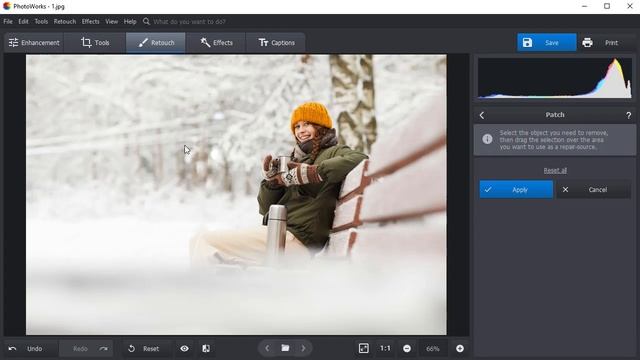Open Patch help question mark

coord(629,116)
